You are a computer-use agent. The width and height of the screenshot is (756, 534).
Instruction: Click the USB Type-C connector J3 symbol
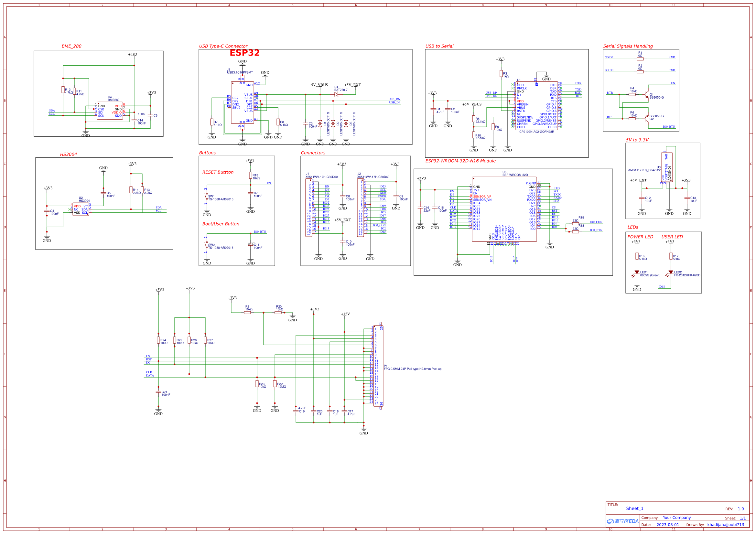click(x=242, y=103)
